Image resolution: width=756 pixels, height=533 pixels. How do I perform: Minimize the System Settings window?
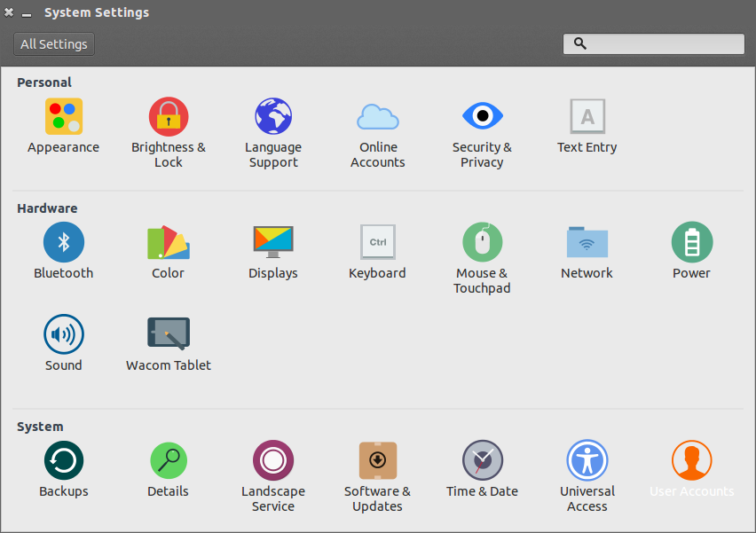(x=27, y=13)
